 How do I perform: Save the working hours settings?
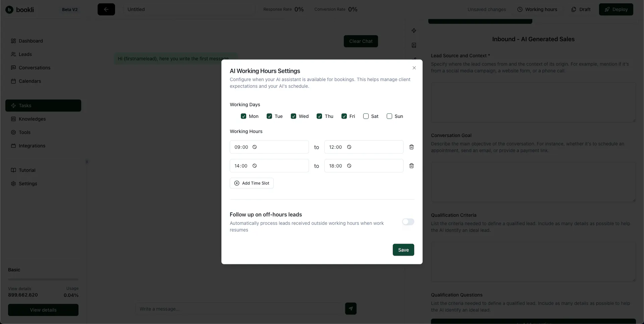point(403,250)
